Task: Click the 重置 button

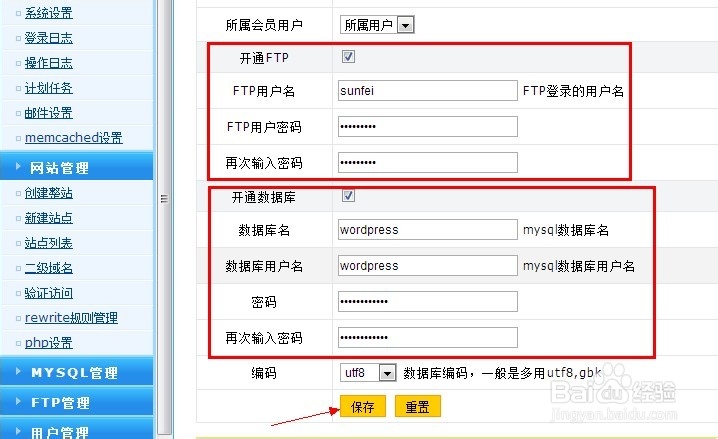Action: (x=418, y=406)
